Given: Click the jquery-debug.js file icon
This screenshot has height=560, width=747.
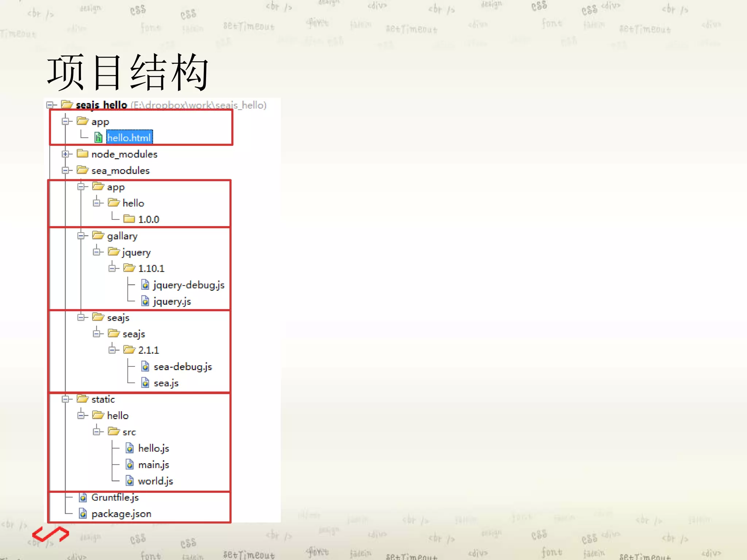Looking at the screenshot, I should coord(145,285).
